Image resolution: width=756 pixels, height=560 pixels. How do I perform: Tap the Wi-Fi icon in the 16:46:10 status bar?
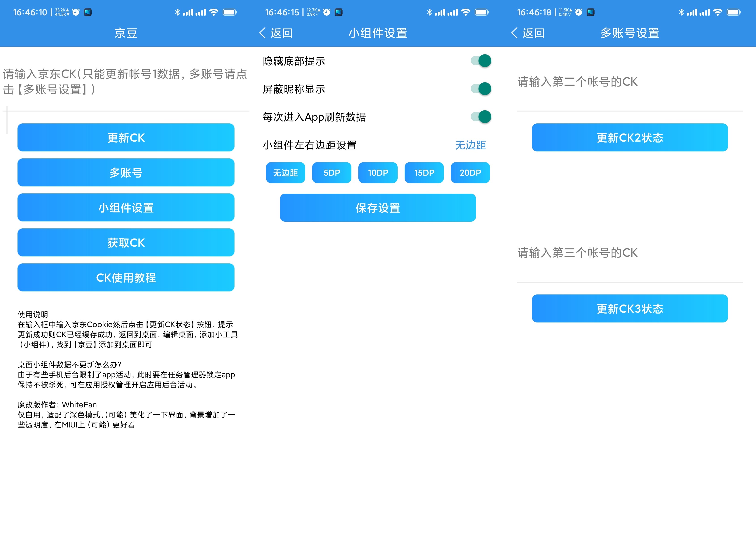point(213,12)
